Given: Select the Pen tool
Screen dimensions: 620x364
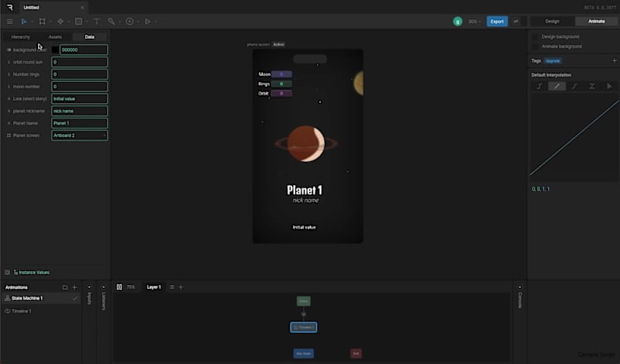Looking at the screenshot, I should click(111, 22).
